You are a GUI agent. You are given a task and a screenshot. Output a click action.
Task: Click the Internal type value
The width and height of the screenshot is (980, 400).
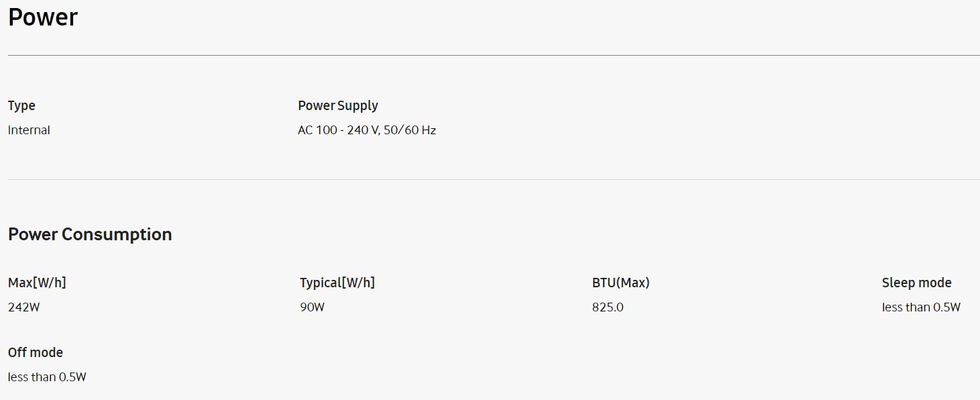click(x=29, y=130)
